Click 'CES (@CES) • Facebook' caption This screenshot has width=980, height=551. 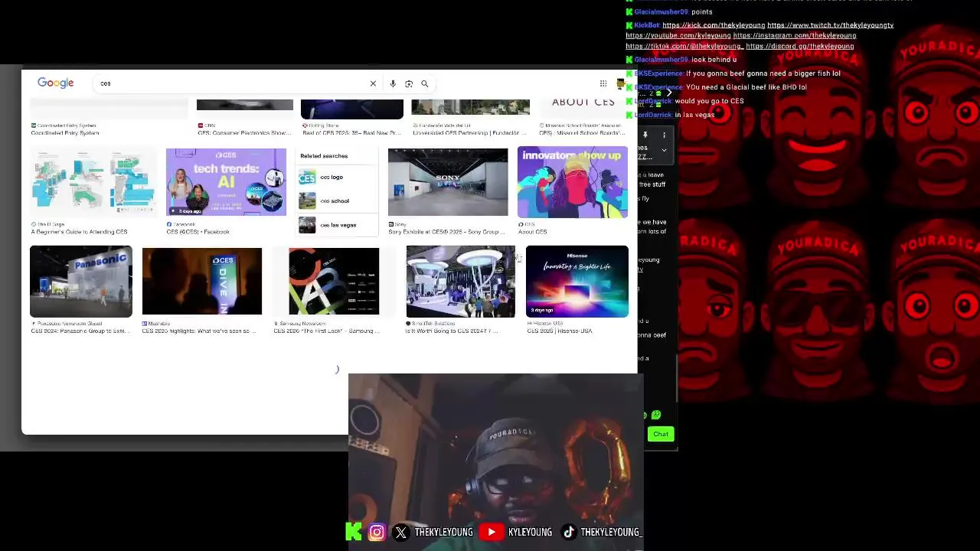click(198, 232)
